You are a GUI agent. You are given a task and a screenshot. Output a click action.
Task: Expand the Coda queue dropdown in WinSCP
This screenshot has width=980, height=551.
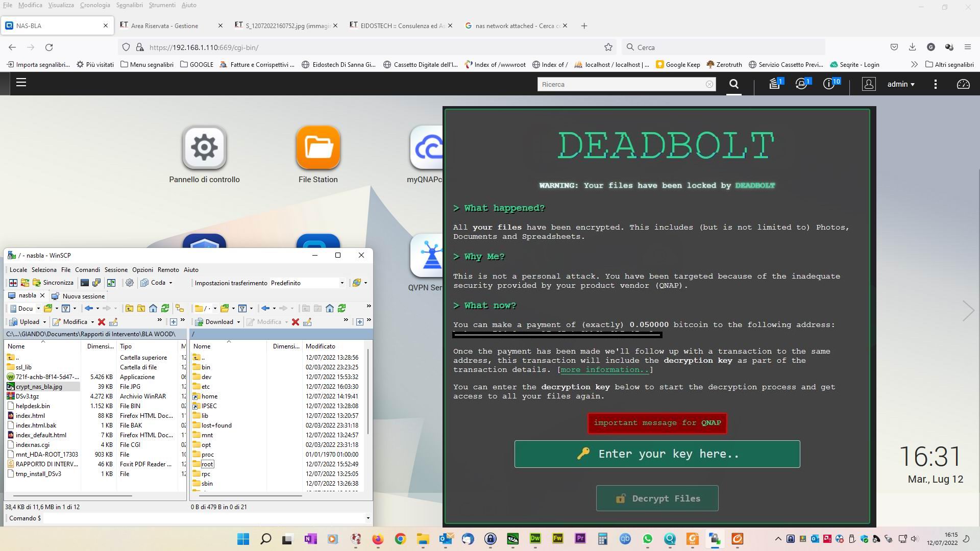[x=170, y=283]
